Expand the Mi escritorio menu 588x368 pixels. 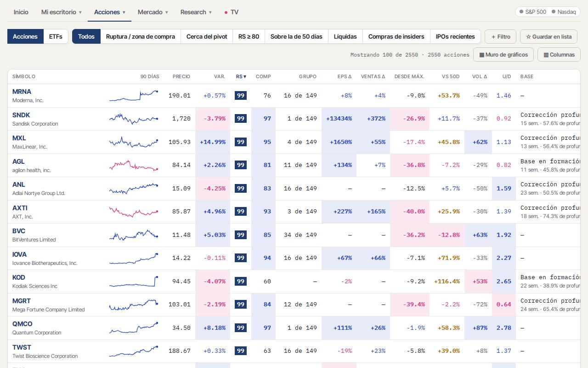61,12
